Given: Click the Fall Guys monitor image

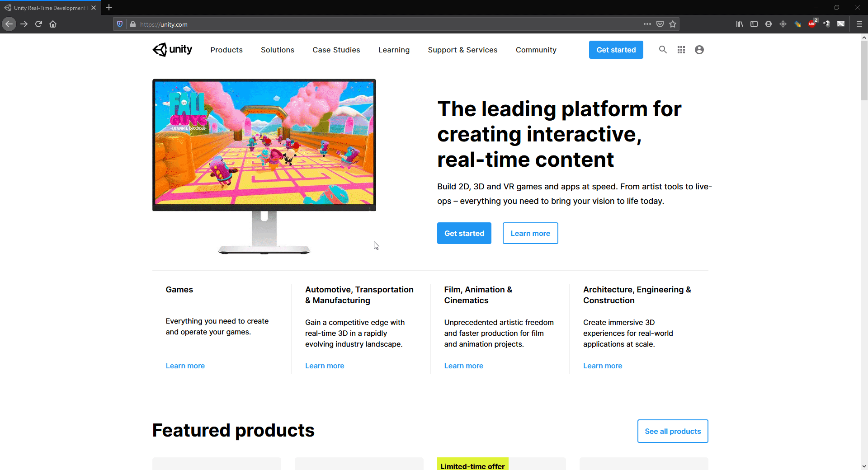Looking at the screenshot, I should [264, 166].
